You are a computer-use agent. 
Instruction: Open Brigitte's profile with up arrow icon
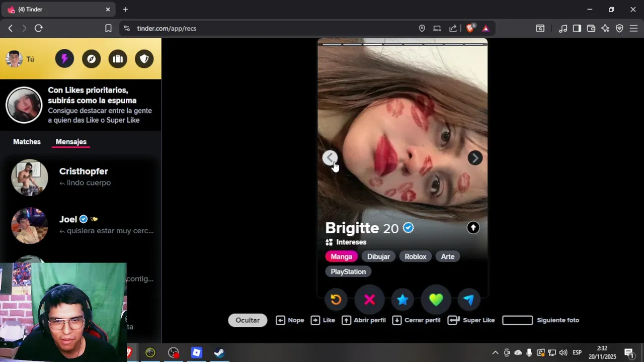pos(473,228)
